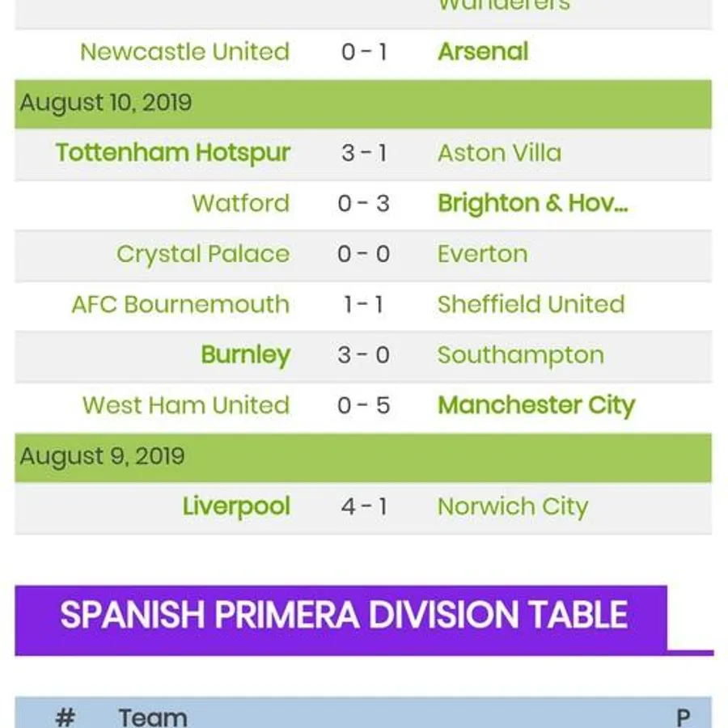Screen dimensions: 728x728
Task: Open the Southampton team page
Action: coord(520,355)
